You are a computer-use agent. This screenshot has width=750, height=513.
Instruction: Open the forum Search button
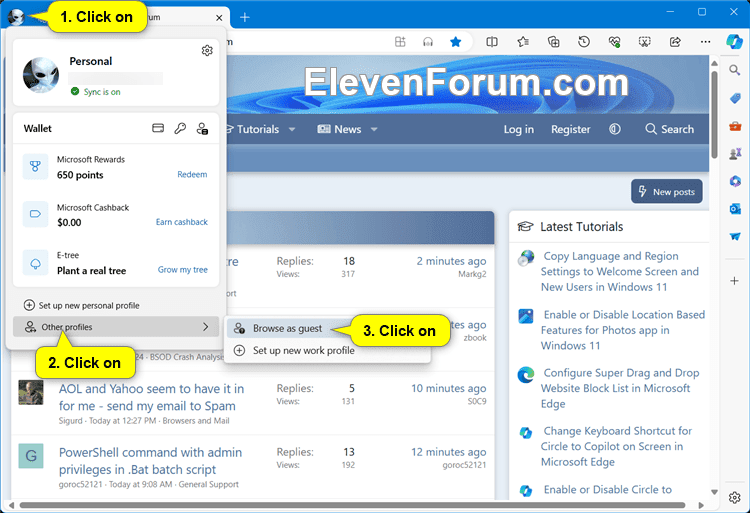tap(669, 129)
